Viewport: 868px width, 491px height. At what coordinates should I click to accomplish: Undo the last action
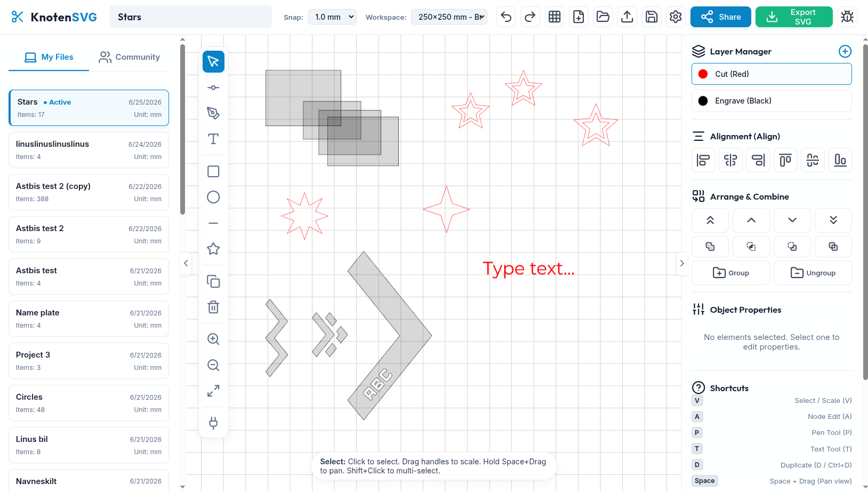pos(506,17)
